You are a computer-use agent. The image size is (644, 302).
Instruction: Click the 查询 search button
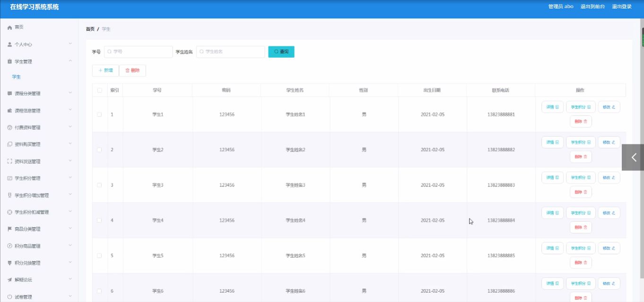pos(281,52)
